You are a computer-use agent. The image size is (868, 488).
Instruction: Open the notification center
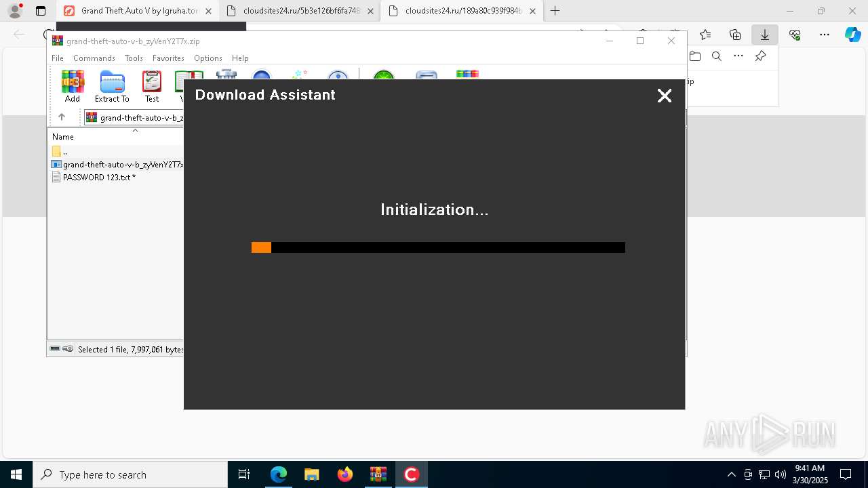click(846, 474)
